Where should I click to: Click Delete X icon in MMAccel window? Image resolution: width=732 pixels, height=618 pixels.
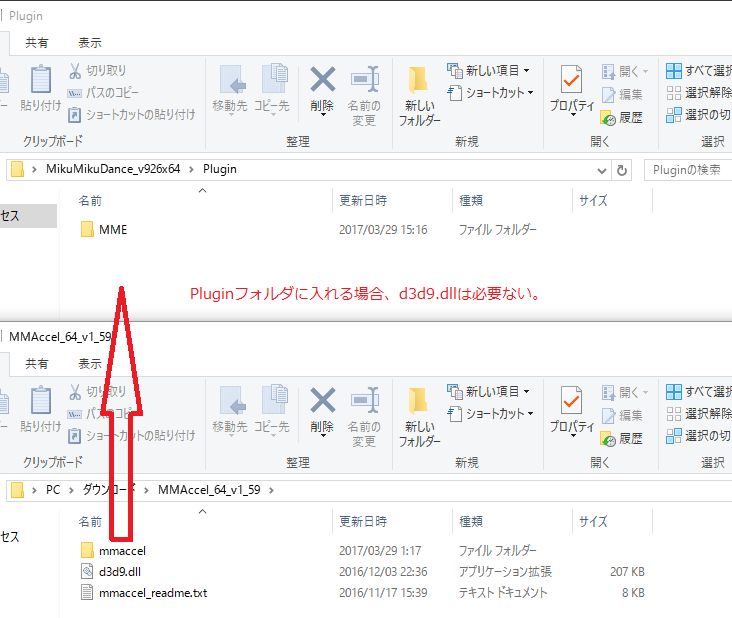(323, 400)
